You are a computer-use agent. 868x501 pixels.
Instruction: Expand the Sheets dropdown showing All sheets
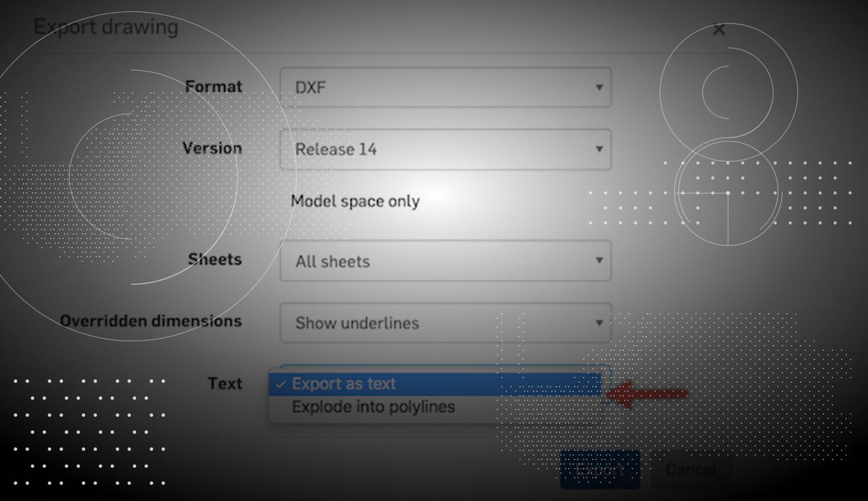(445, 261)
